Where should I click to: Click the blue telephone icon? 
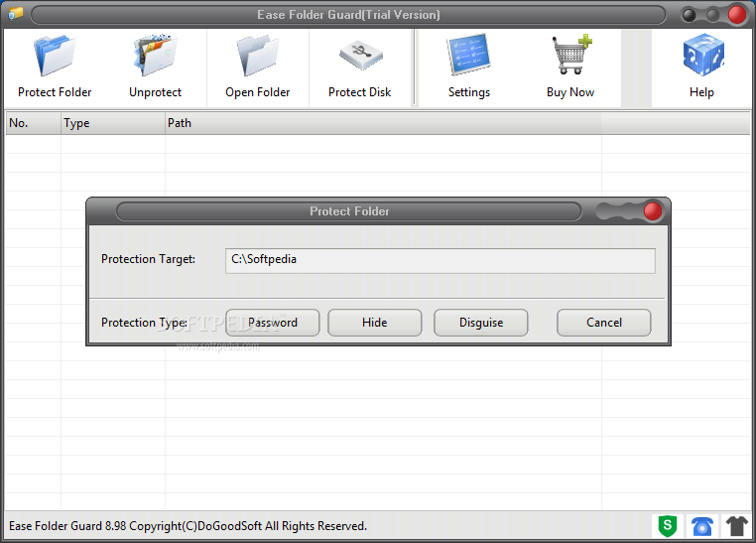[x=702, y=526]
